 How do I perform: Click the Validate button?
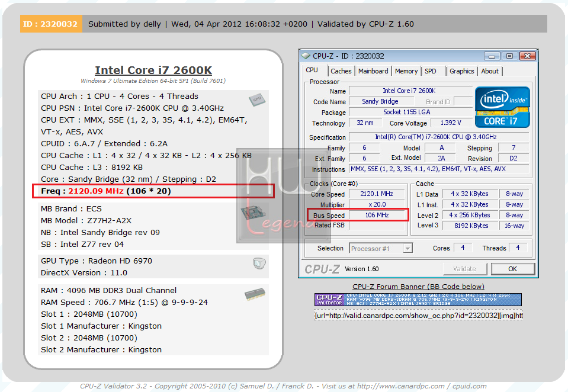click(x=464, y=269)
